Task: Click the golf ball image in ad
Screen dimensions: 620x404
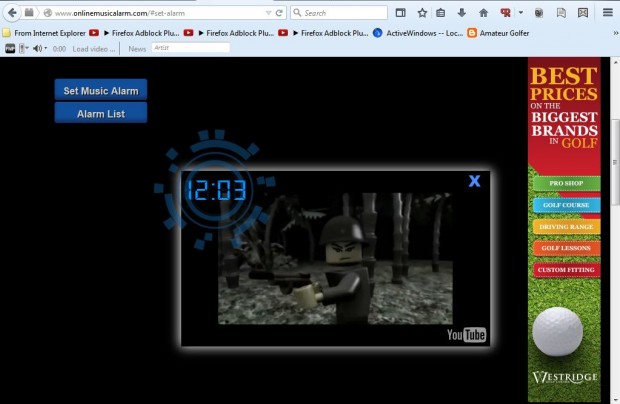Action: click(558, 332)
